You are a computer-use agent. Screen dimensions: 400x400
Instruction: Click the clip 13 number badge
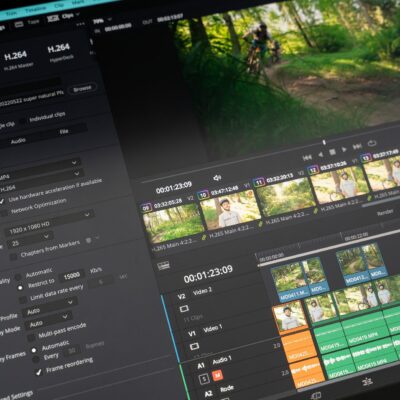tap(366, 158)
